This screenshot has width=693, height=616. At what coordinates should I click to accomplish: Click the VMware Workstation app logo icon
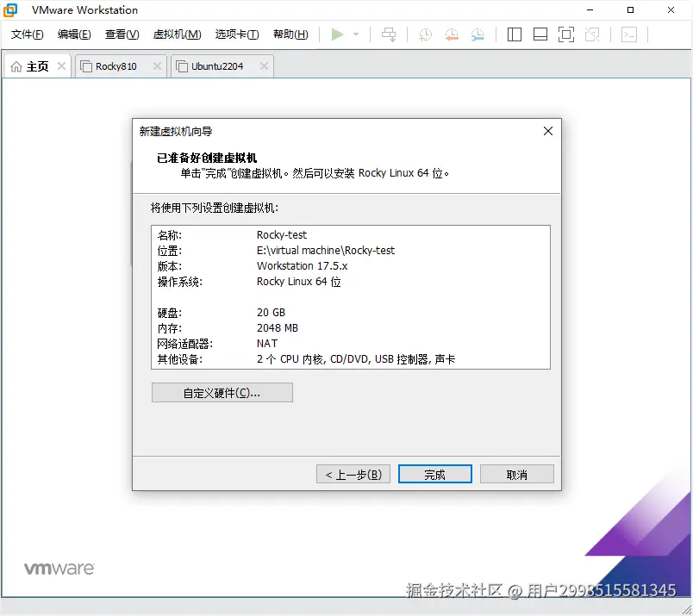click(10, 9)
